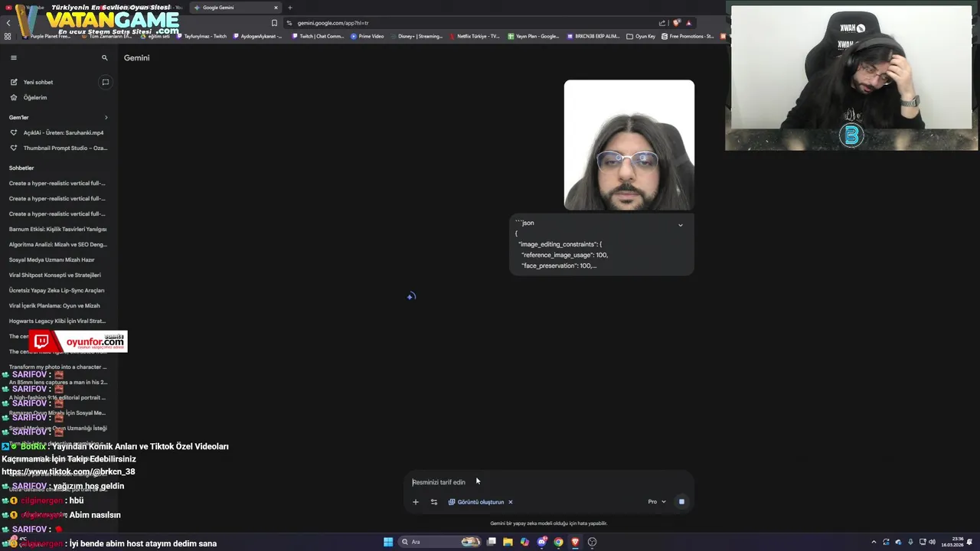The image size is (980, 551).
Task: Open Task View from the taskbar
Action: point(491,542)
